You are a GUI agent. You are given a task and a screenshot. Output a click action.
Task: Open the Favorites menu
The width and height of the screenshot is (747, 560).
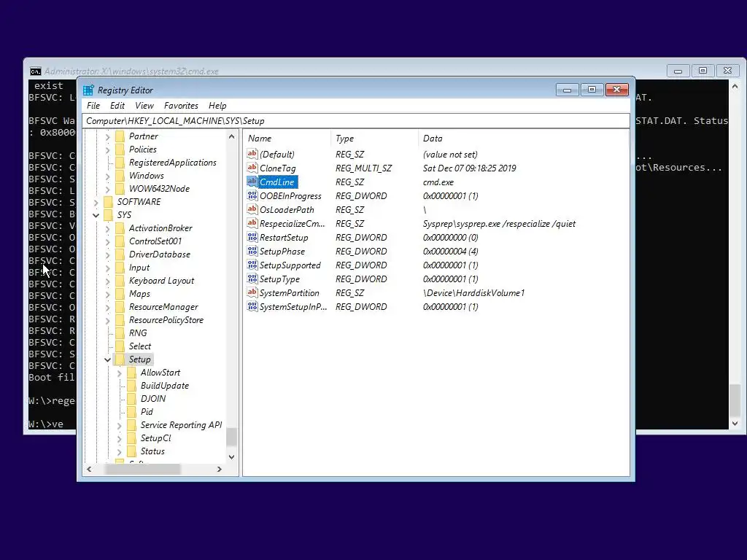(181, 106)
